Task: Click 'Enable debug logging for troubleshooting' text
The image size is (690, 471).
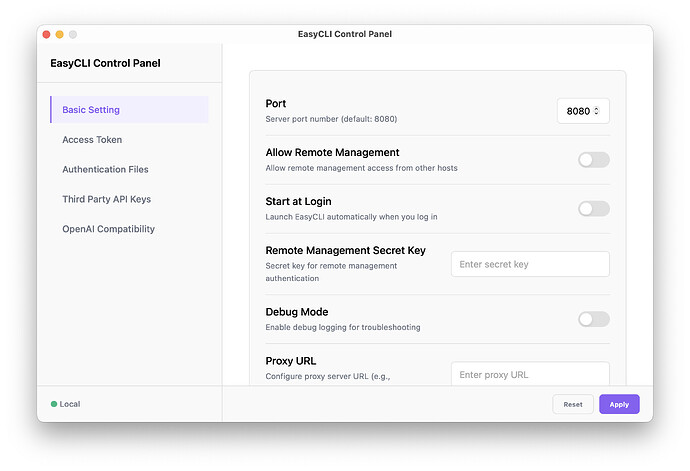Action: click(343, 327)
